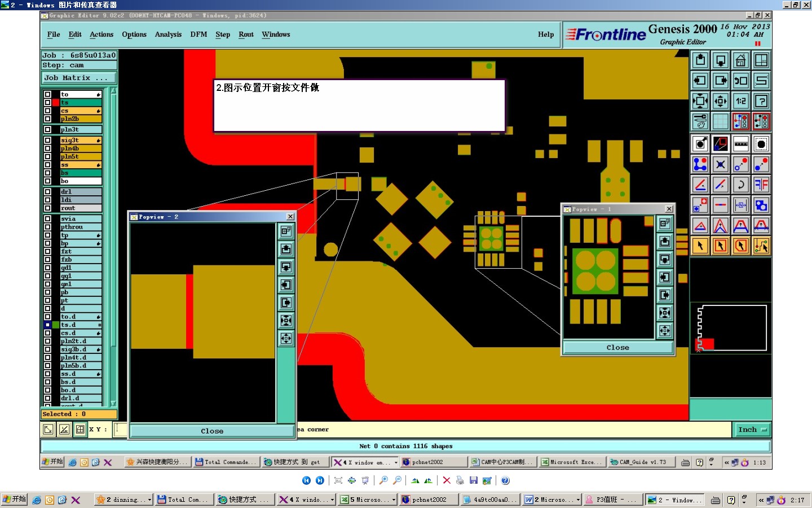
Task: Expand the '2 dinning' taskbar group arrow
Action: (149, 500)
